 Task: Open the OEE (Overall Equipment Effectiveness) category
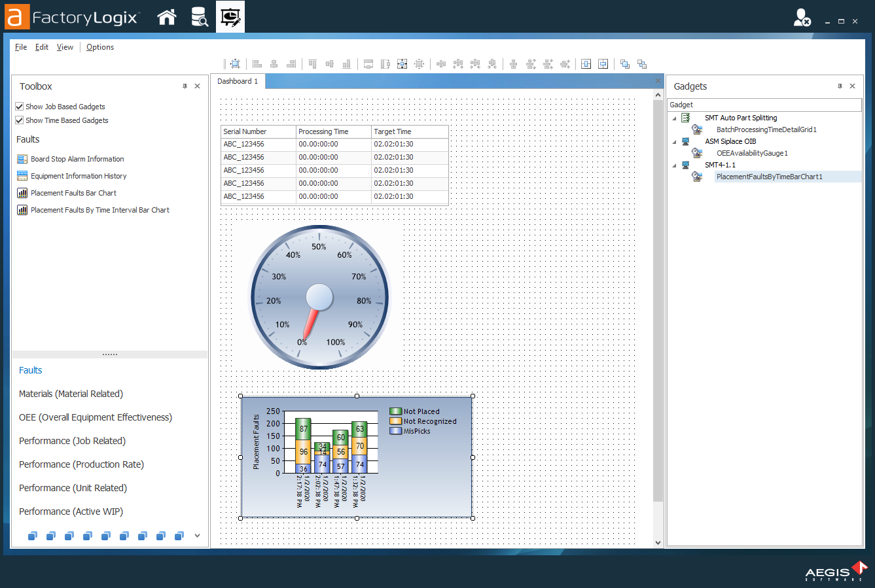(x=96, y=417)
